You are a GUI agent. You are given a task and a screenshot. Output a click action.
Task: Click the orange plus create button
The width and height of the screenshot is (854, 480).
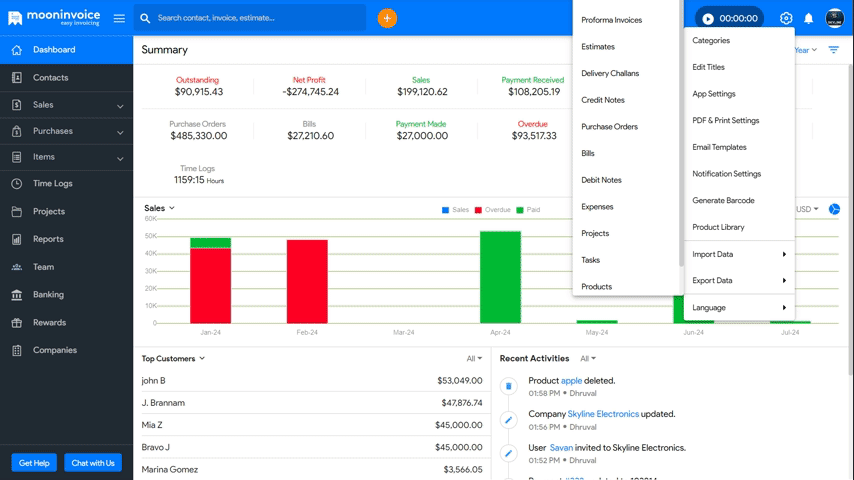pos(387,18)
